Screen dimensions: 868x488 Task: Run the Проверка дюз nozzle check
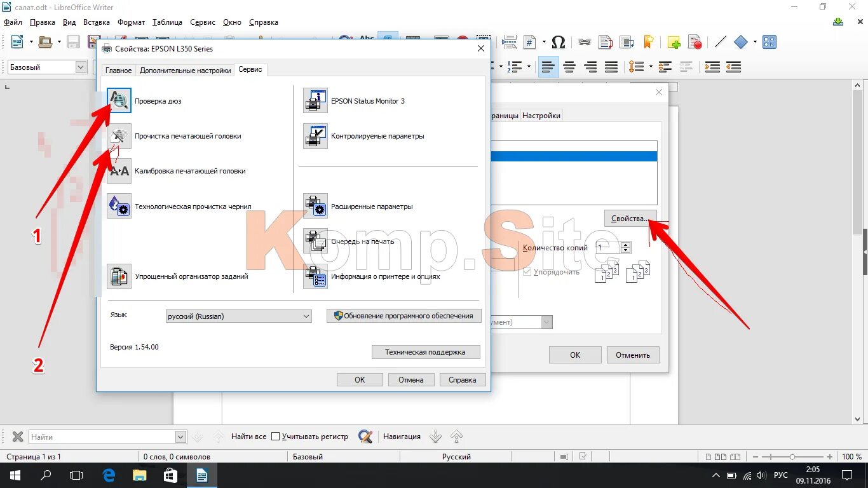[119, 101]
